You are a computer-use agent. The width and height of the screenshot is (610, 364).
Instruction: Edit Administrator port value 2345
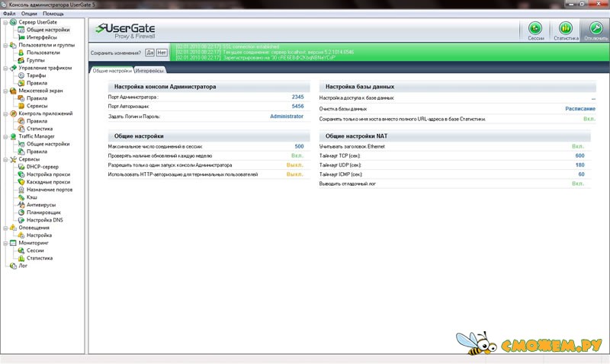pyautogui.click(x=297, y=97)
